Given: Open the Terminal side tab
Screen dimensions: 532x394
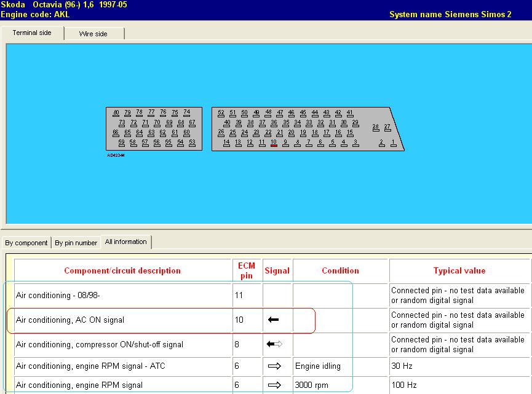Looking at the screenshot, I should (32, 33).
